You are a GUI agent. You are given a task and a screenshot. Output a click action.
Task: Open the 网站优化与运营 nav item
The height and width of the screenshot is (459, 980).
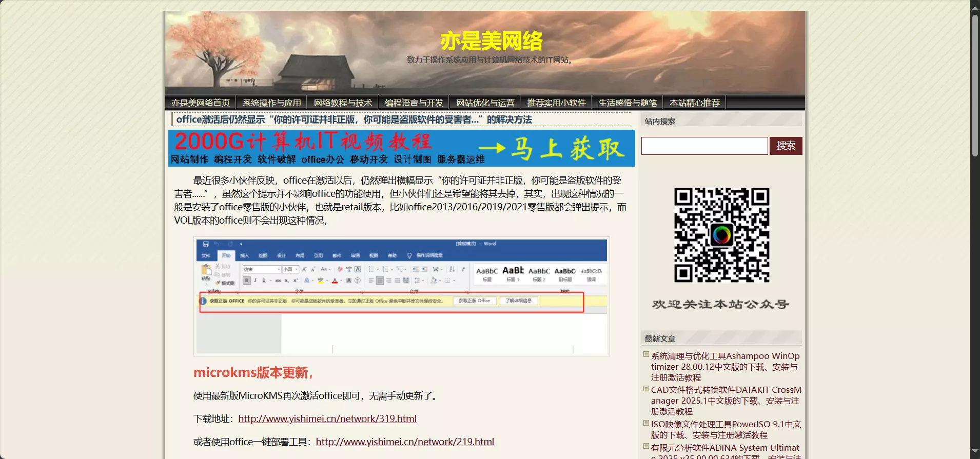pyautogui.click(x=485, y=103)
